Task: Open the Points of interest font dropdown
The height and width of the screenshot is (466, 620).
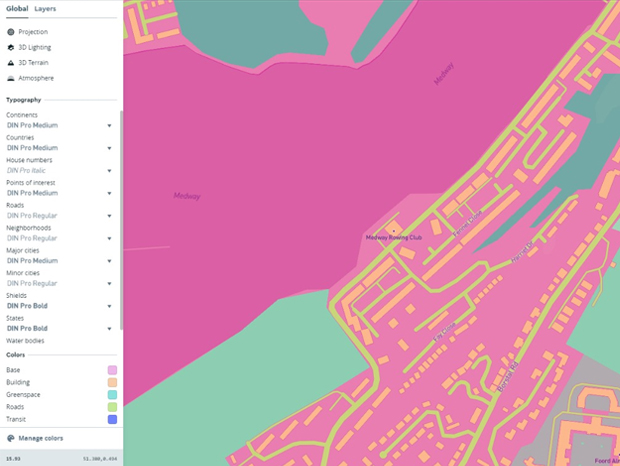Action: pos(59,193)
